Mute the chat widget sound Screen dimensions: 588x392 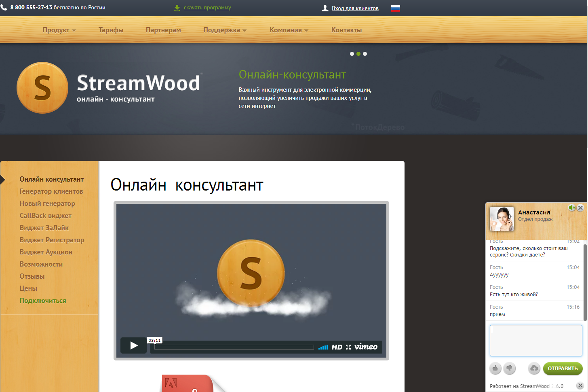click(x=571, y=208)
